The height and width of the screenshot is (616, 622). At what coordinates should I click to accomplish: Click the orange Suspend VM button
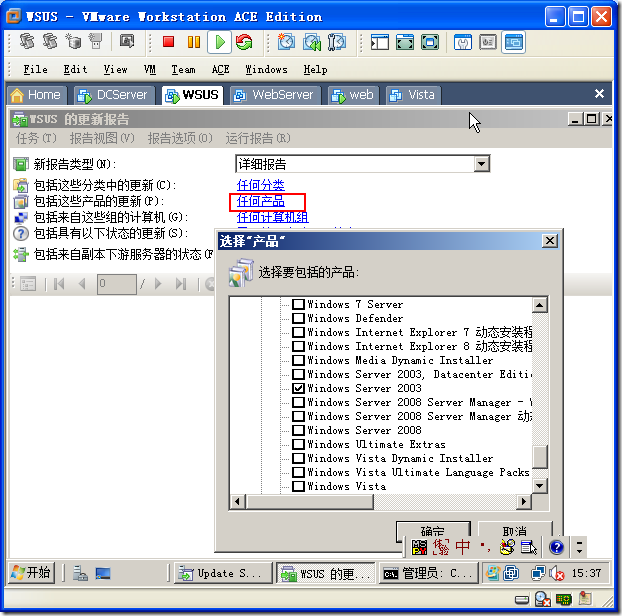click(x=194, y=42)
